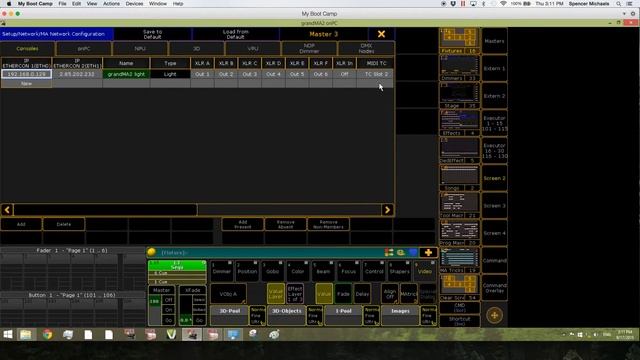Open Spotlight search magnifier in Mac menu bar

pos(618,4)
